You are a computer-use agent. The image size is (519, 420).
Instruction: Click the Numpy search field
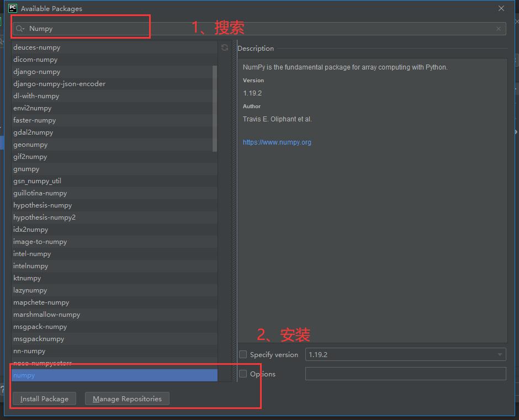259,29
